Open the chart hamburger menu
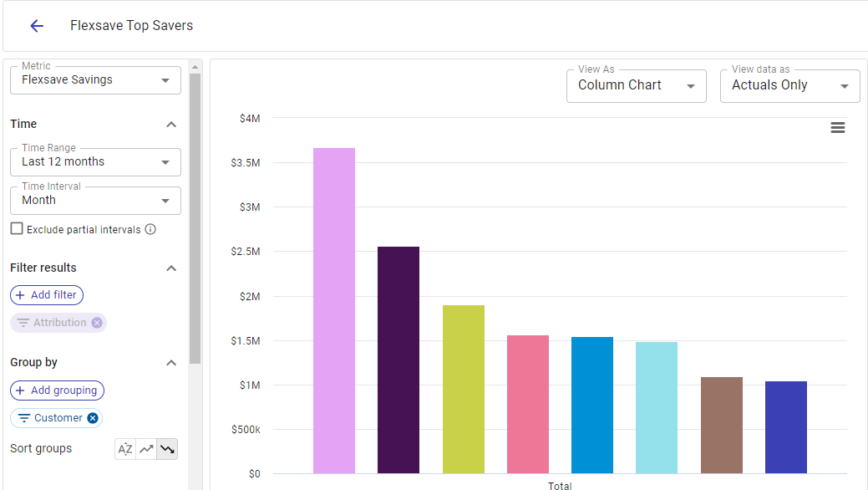 pos(838,128)
